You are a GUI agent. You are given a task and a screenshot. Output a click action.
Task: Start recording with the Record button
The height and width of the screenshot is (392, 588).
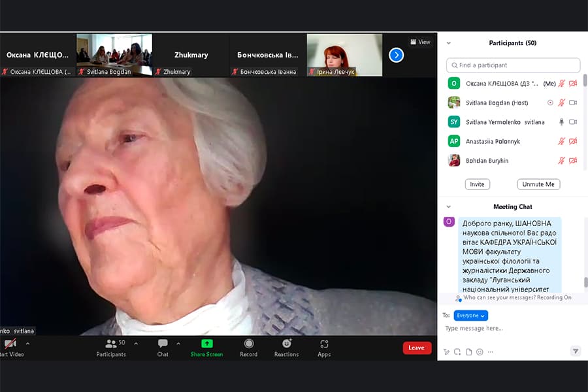click(249, 348)
